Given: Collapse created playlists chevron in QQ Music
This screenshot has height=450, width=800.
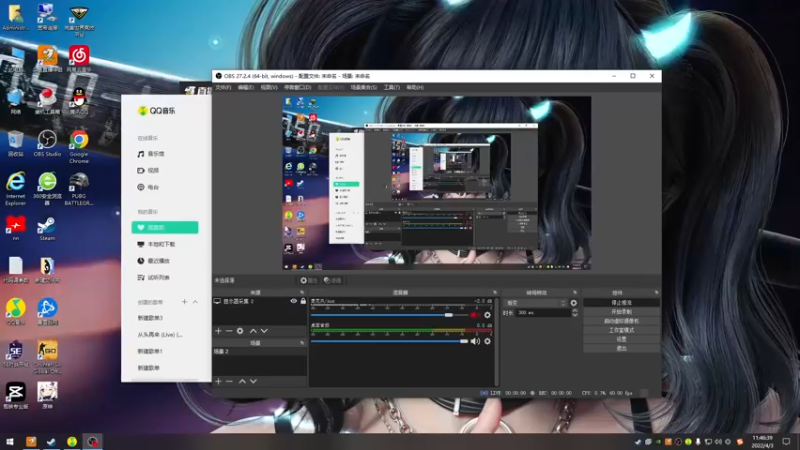Looking at the screenshot, I should pyautogui.click(x=195, y=302).
